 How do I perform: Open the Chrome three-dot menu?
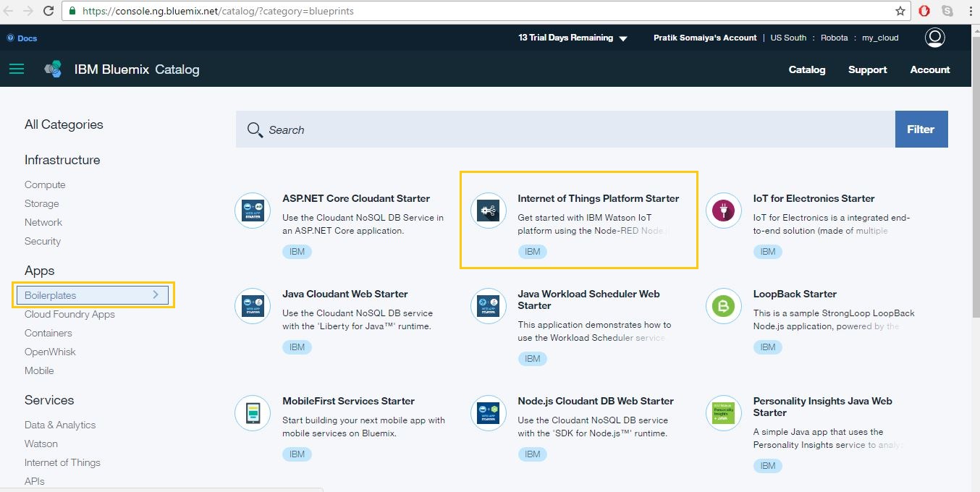pyautogui.click(x=969, y=11)
